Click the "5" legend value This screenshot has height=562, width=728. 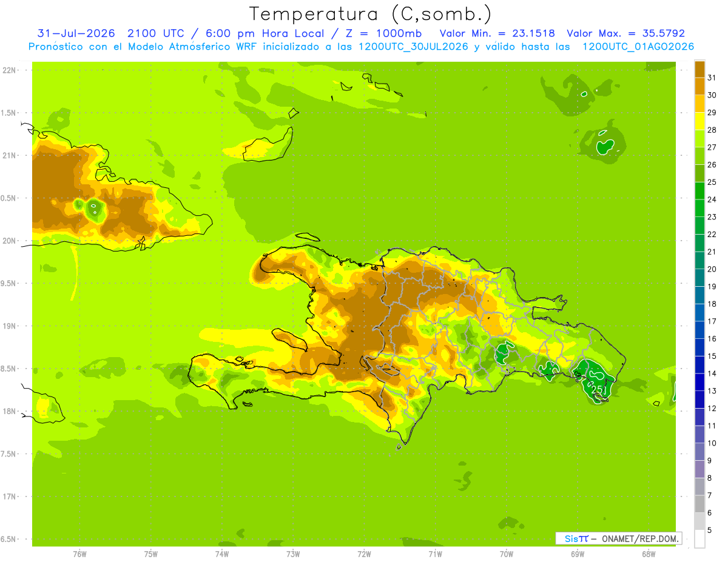(710, 530)
